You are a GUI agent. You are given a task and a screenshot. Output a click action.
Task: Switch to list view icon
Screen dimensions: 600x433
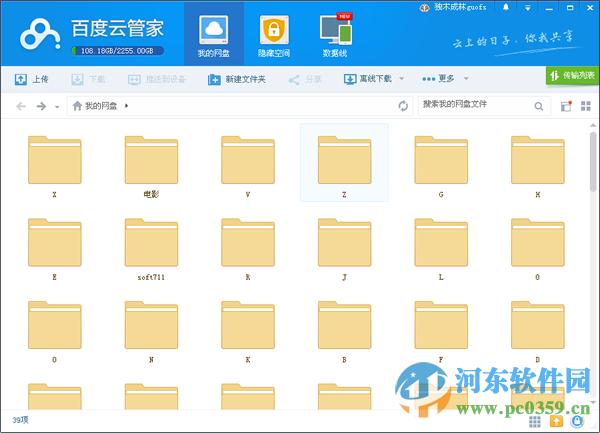pos(566,106)
